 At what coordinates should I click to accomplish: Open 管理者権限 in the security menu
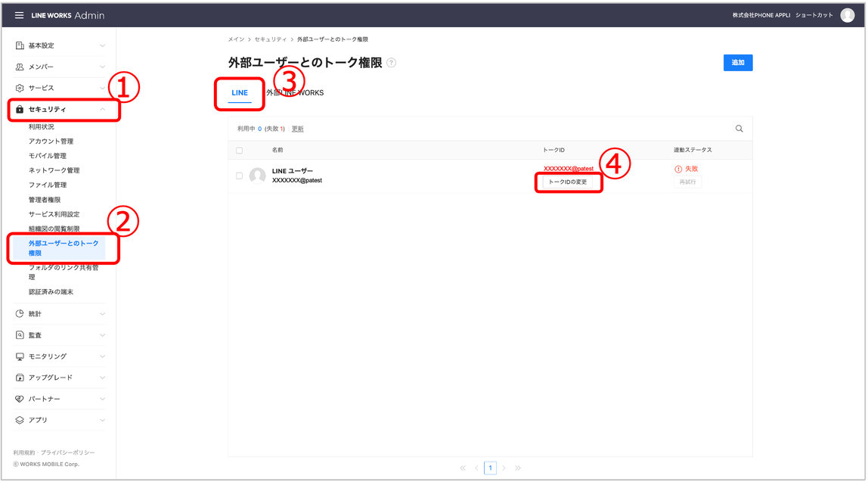pyautogui.click(x=45, y=200)
